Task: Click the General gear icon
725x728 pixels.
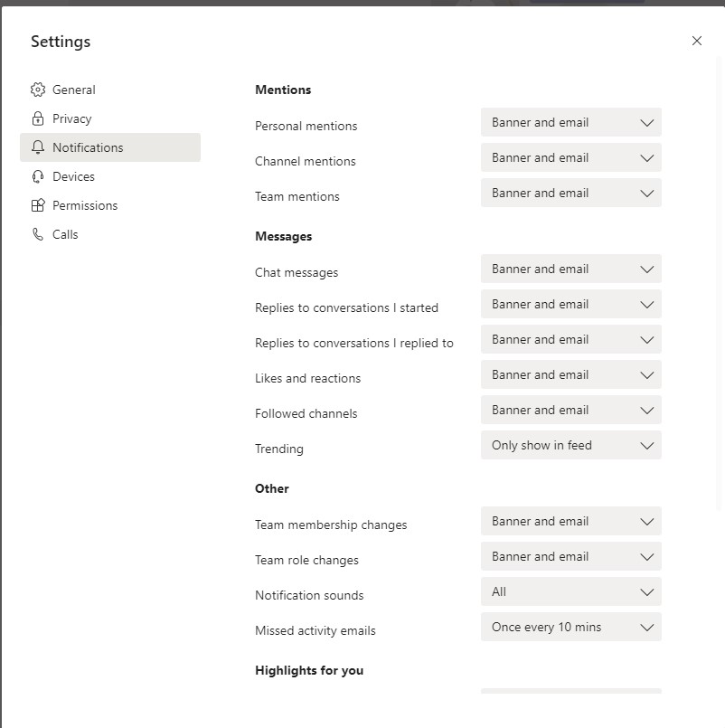Action: click(x=37, y=90)
